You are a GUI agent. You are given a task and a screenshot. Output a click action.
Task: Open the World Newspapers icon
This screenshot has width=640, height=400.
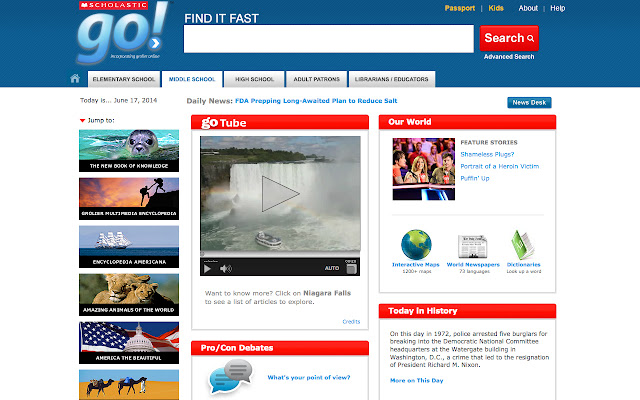pos(472,247)
